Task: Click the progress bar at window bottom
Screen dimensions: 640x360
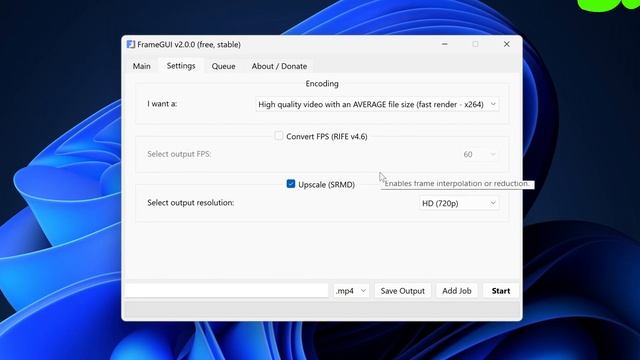Action: coord(322,309)
